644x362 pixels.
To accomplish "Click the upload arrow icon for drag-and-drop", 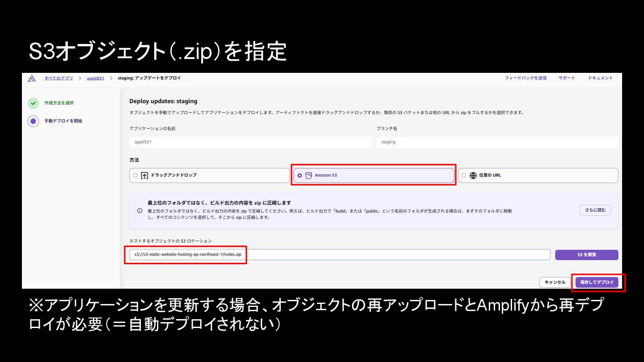I will [144, 176].
